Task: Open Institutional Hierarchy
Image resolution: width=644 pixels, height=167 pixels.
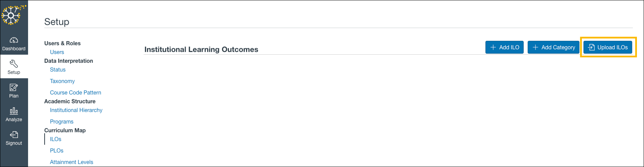Action: pyautogui.click(x=76, y=110)
